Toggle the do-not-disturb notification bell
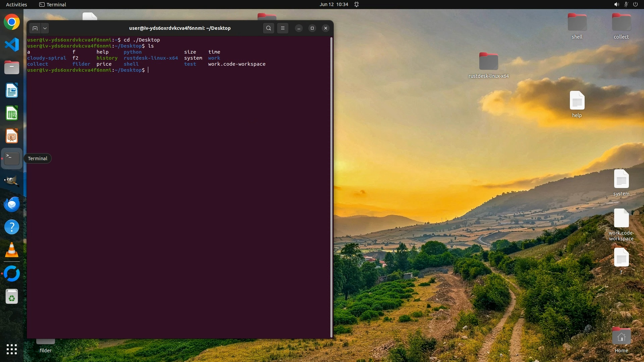Image resolution: width=644 pixels, height=362 pixels. (357, 4)
